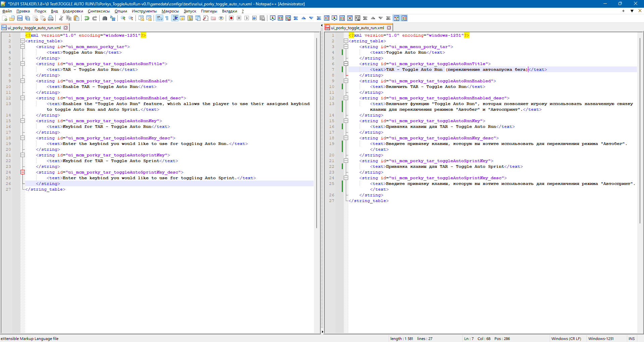Collapse toggleAutoRunTitle fold in right pane
Image resolution: width=644 pixels, height=342 pixels.
346,64
